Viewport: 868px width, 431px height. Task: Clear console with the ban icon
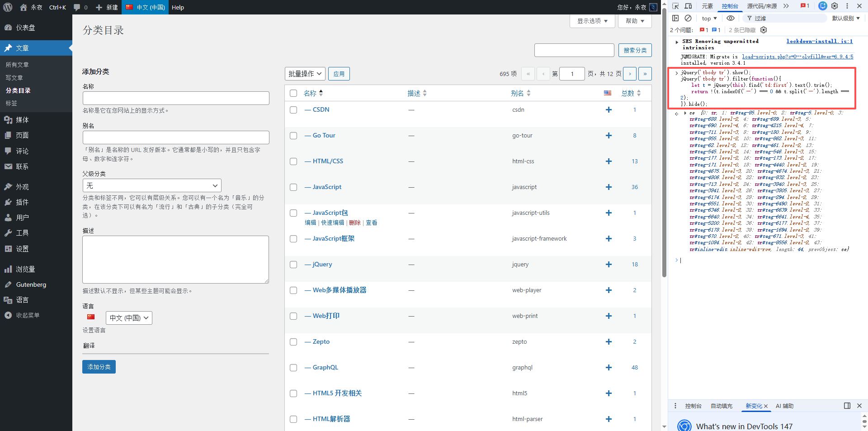(688, 18)
